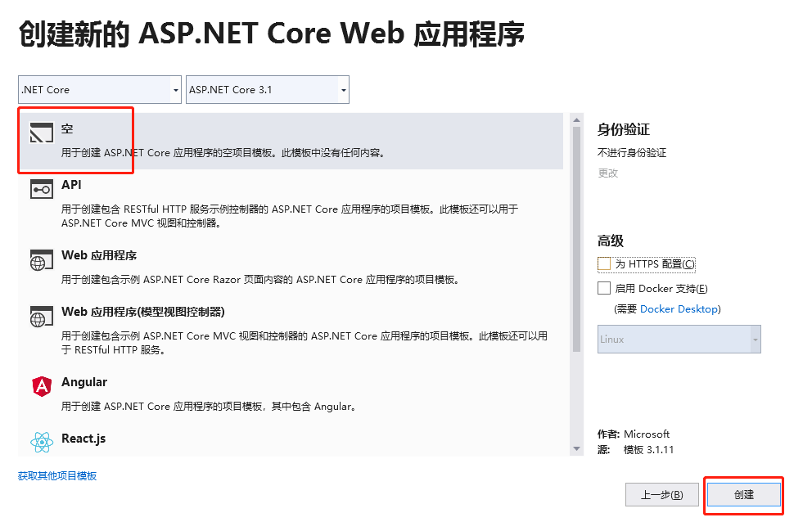
Task: Select the 空 (Empty) template icon
Action: [42, 133]
